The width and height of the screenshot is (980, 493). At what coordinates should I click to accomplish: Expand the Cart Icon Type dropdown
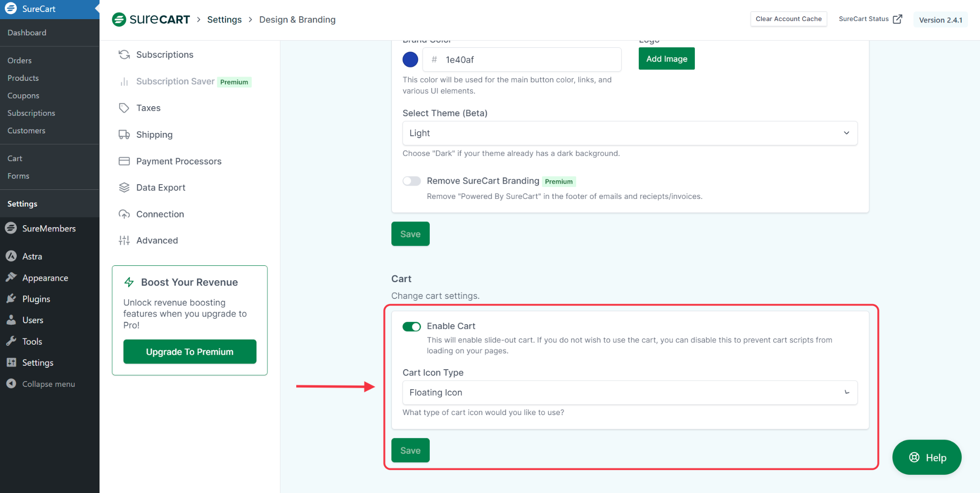(630, 393)
